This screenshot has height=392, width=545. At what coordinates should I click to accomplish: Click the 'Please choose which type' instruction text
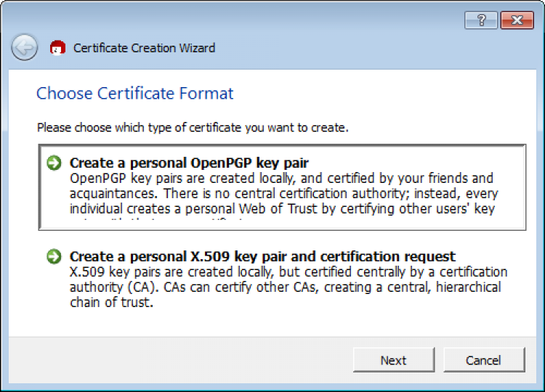point(193,128)
